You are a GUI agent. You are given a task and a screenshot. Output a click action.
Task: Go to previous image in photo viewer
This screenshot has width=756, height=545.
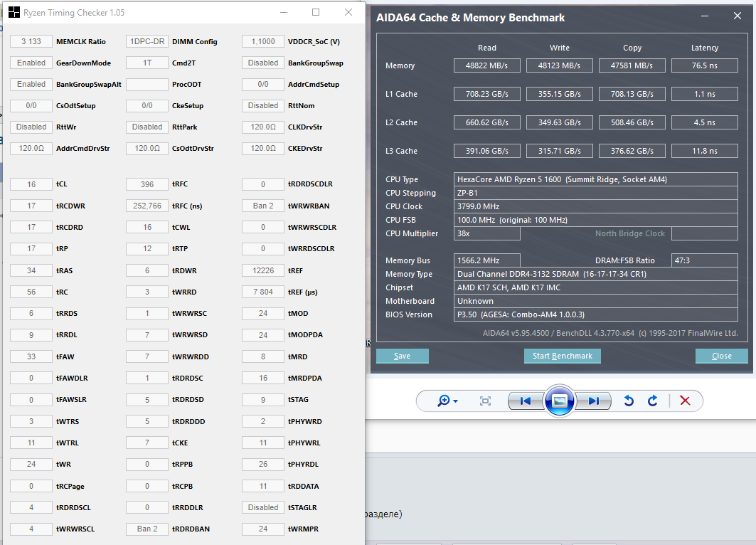pyautogui.click(x=526, y=401)
